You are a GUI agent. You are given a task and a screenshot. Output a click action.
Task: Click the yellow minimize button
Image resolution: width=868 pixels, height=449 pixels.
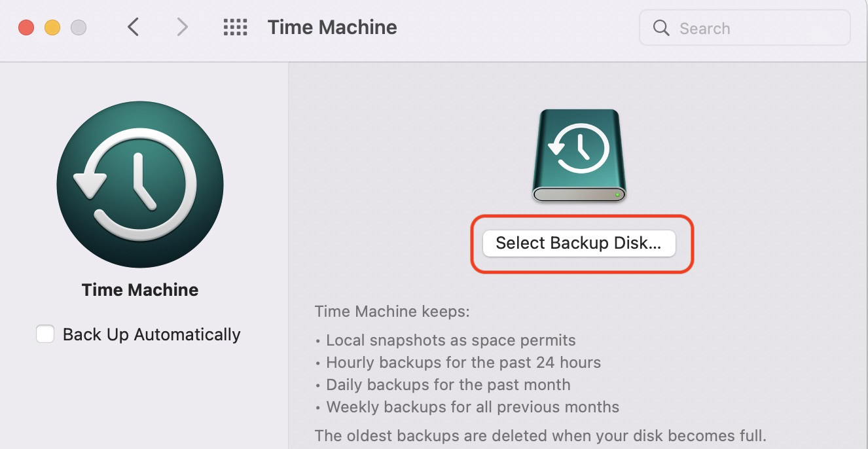(x=52, y=27)
